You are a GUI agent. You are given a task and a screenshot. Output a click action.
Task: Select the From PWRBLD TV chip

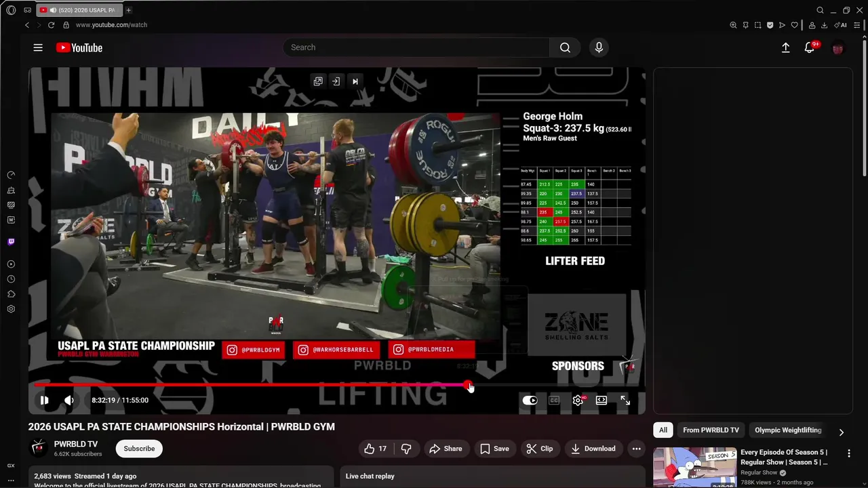(x=711, y=430)
